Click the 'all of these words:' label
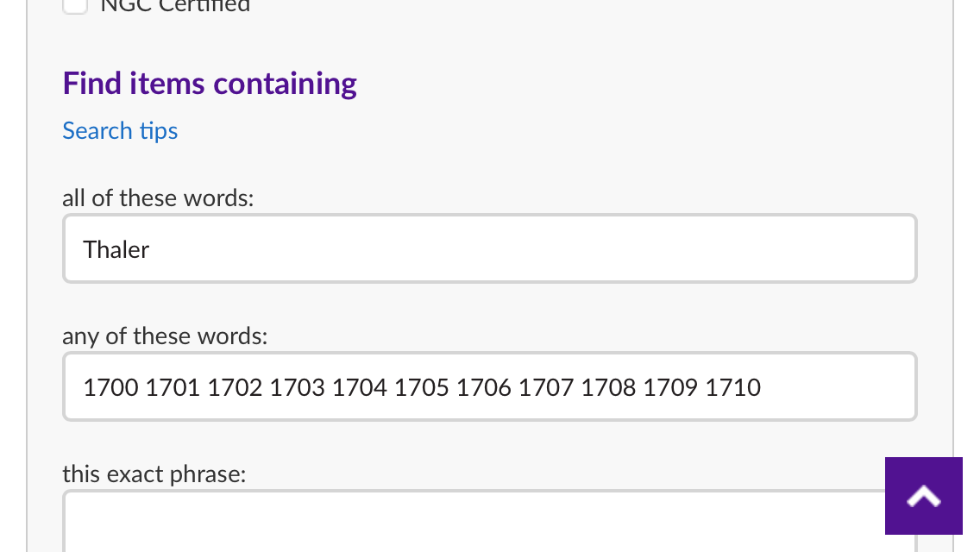This screenshot has width=980, height=552. point(158,198)
